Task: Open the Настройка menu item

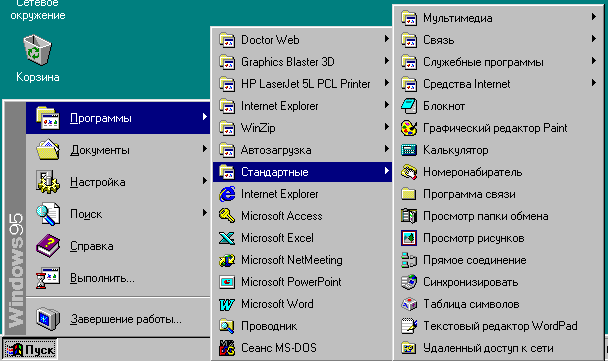Action: pos(118,182)
